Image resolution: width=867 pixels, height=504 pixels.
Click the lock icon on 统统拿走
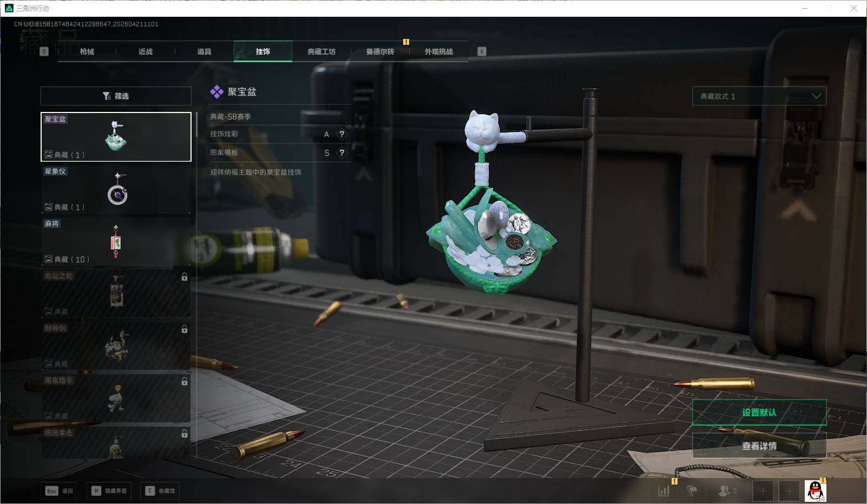(185, 434)
